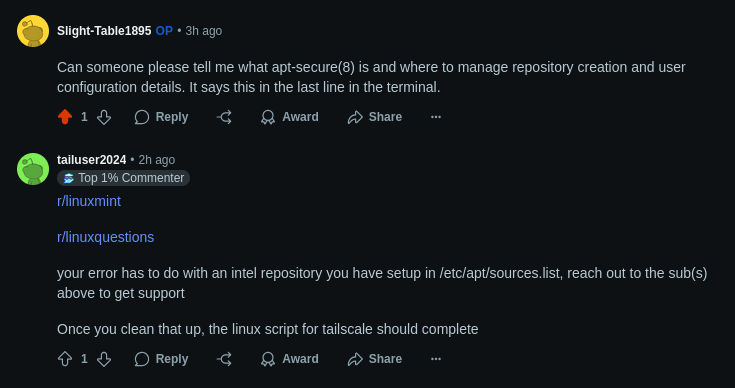Reply to tailuser2024's comment
735x388 pixels.
[161, 359]
